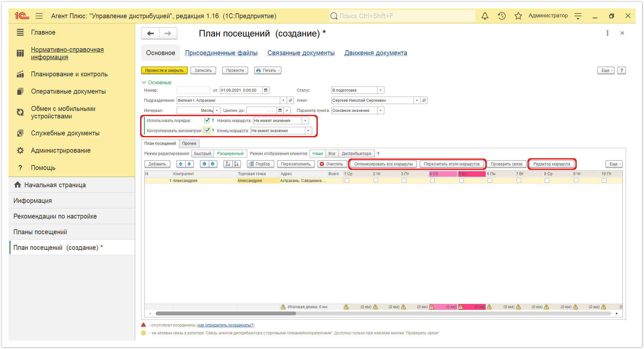Image resolution: width=644 pixels, height=349 pixels.
Task: Open Планирование и контроль section
Action: (x=69, y=74)
